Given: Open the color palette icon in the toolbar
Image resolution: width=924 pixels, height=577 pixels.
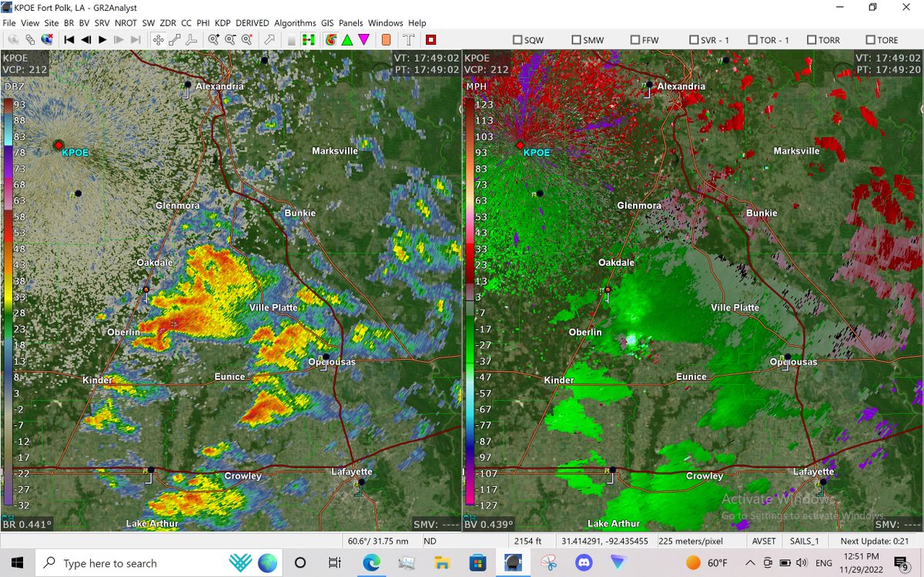Looking at the screenshot, I should (331, 39).
